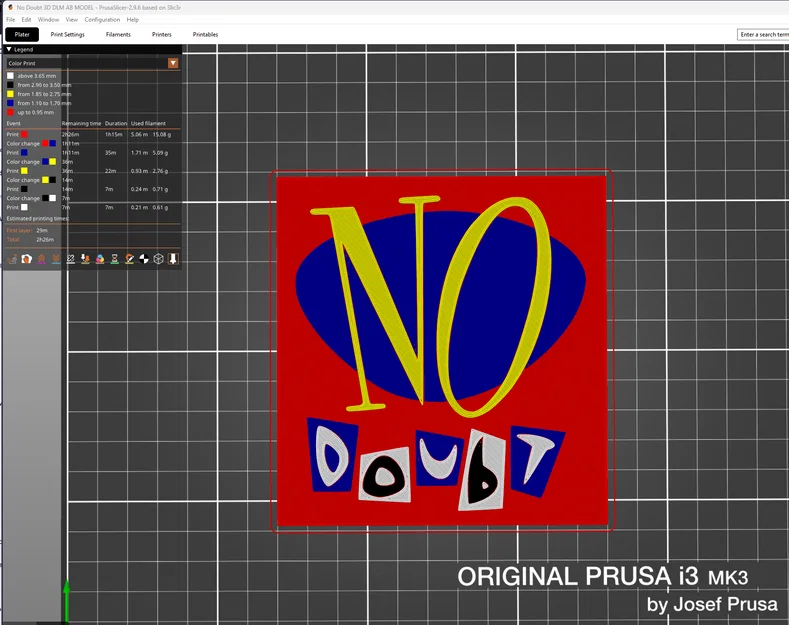Click the '15.08 g' filament value
Viewport: 789px width, 625px height.
point(162,134)
